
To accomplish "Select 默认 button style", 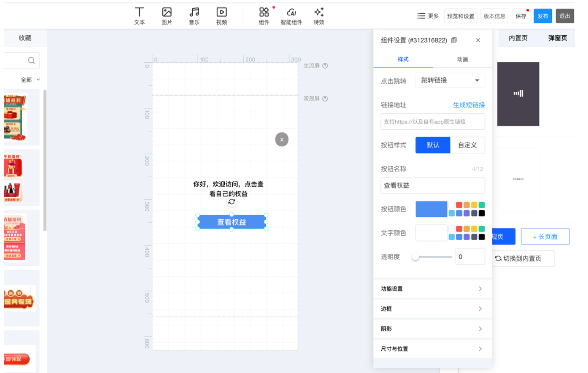I will point(433,145).
